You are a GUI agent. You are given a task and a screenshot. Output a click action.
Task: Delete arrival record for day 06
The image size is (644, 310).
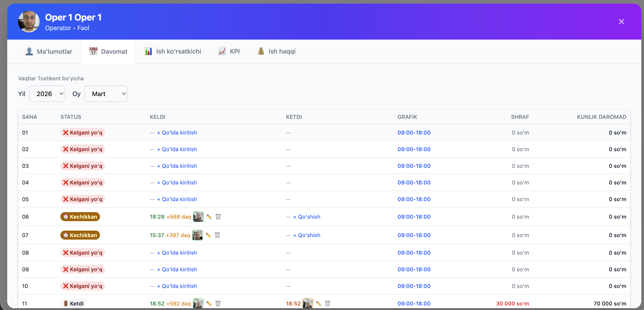pyautogui.click(x=218, y=217)
